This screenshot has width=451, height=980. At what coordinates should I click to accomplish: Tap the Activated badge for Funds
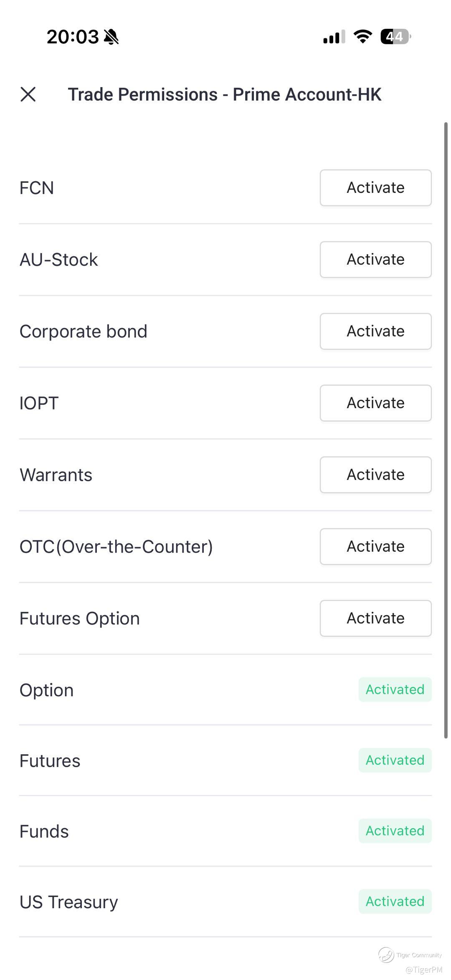(x=395, y=831)
